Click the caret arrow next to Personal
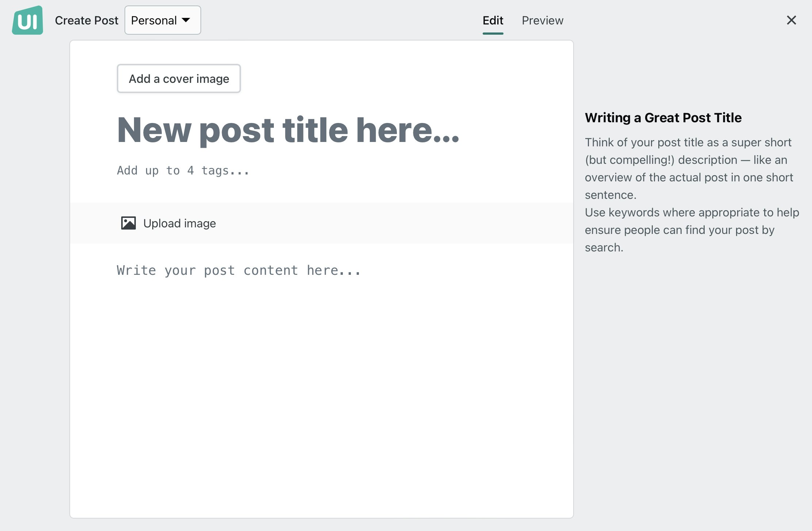This screenshot has width=812, height=531. [186, 20]
